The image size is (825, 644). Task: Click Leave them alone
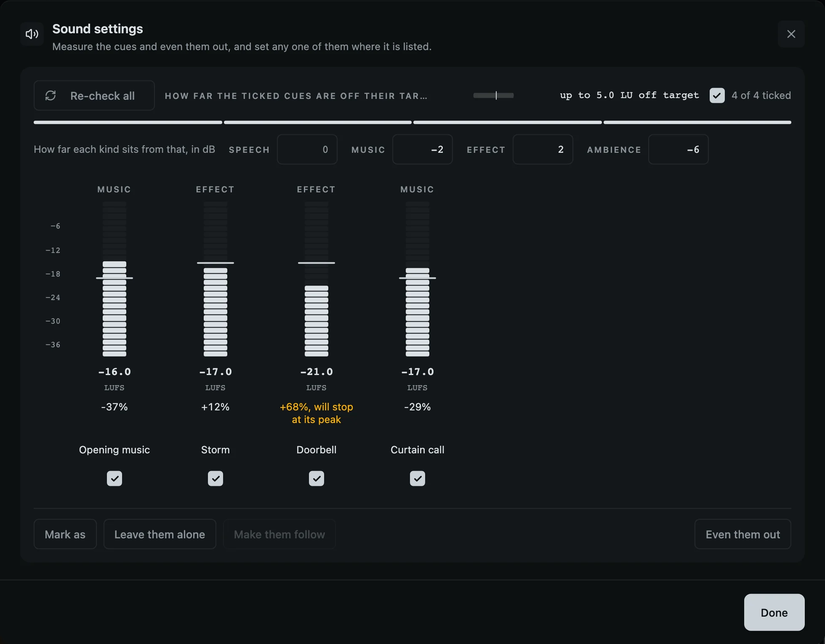coord(160,534)
